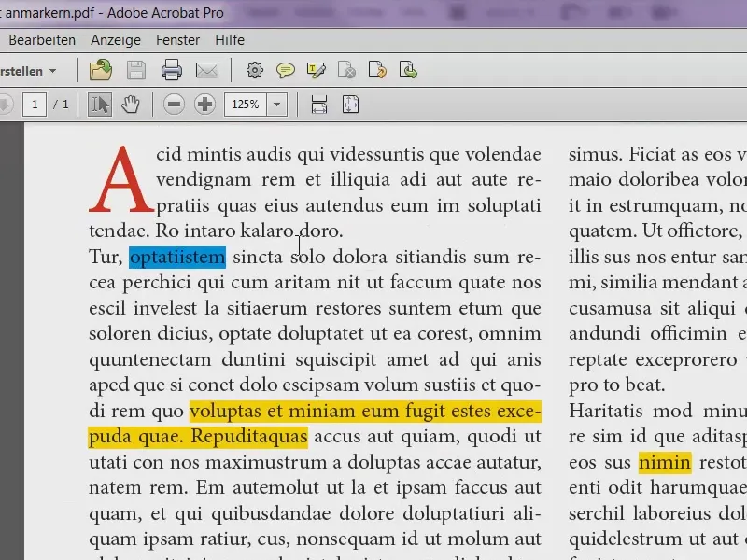The width and height of the screenshot is (747, 560).
Task: Click the page number field
Action: tap(35, 105)
